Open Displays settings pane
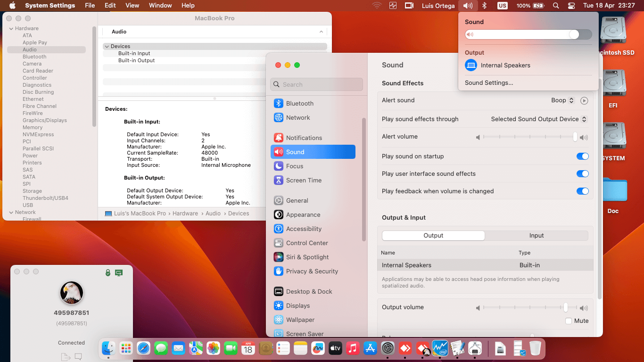Screen dimensions: 644x362 tap(313, 305)
